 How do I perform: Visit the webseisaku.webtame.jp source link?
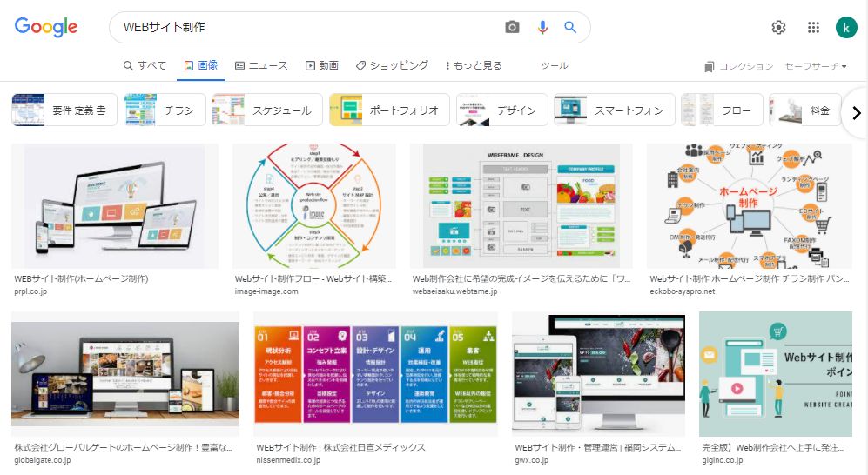pos(455,291)
